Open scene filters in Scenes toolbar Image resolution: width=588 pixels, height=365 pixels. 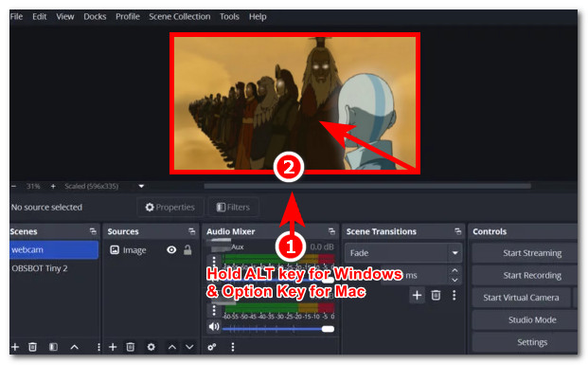(53, 347)
